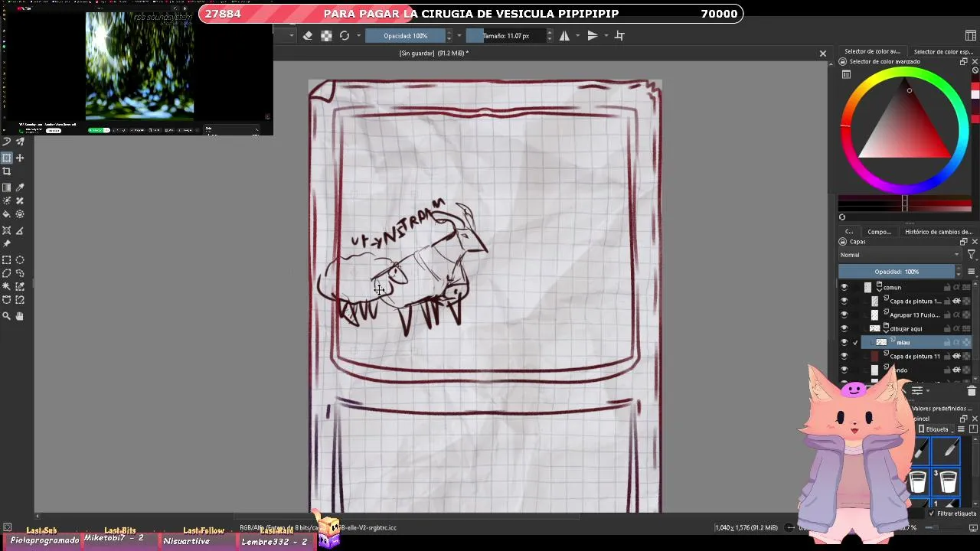Hide the miau layer

(844, 342)
